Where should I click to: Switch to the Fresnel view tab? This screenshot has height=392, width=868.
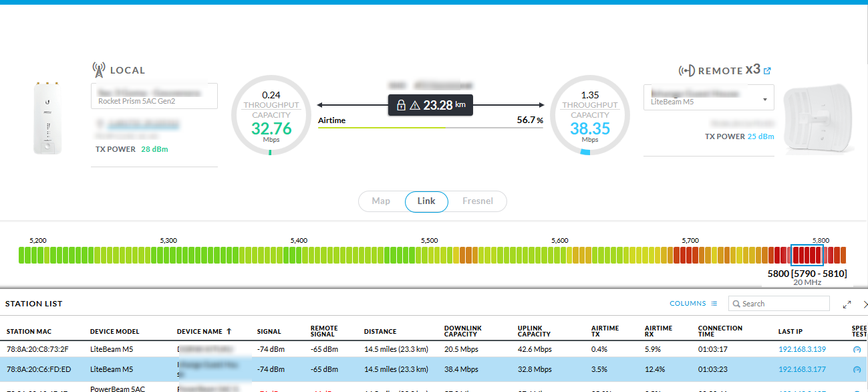(x=477, y=201)
